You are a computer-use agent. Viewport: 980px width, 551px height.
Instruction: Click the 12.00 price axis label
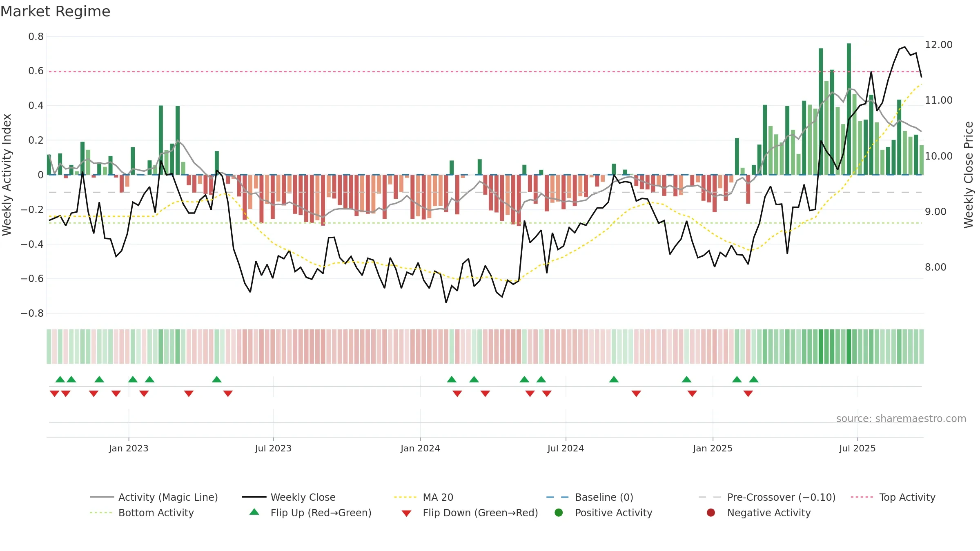coord(938,45)
